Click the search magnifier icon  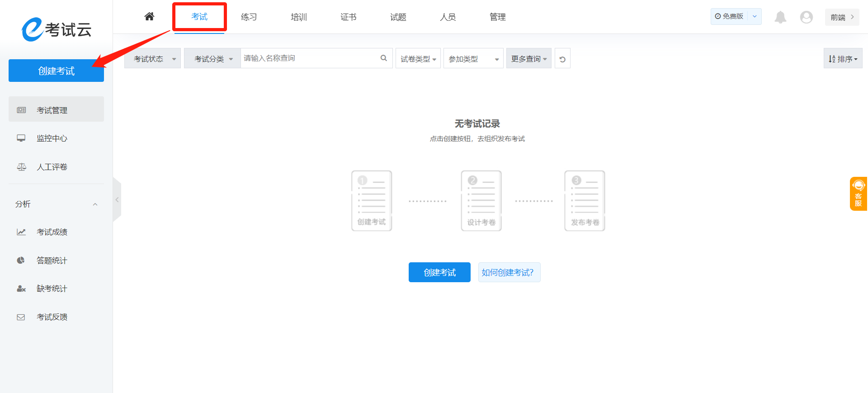coord(384,58)
